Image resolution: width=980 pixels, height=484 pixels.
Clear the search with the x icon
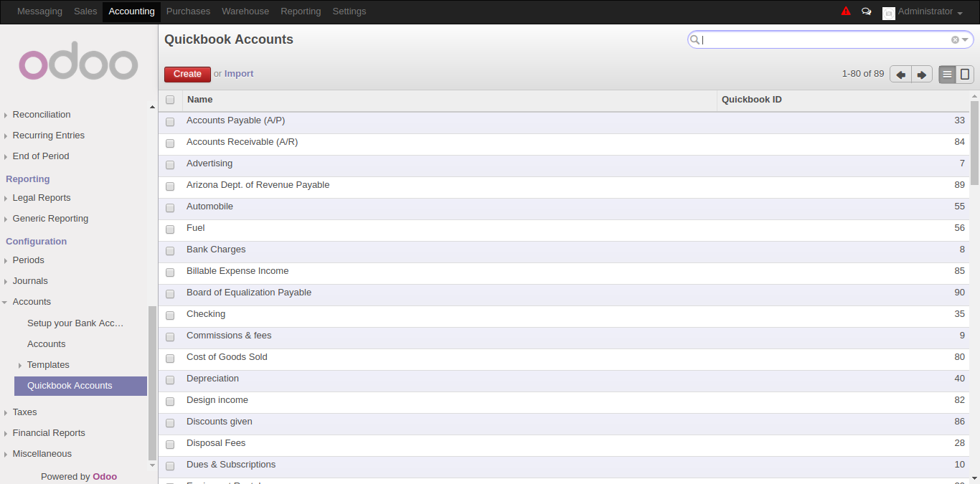coord(955,40)
